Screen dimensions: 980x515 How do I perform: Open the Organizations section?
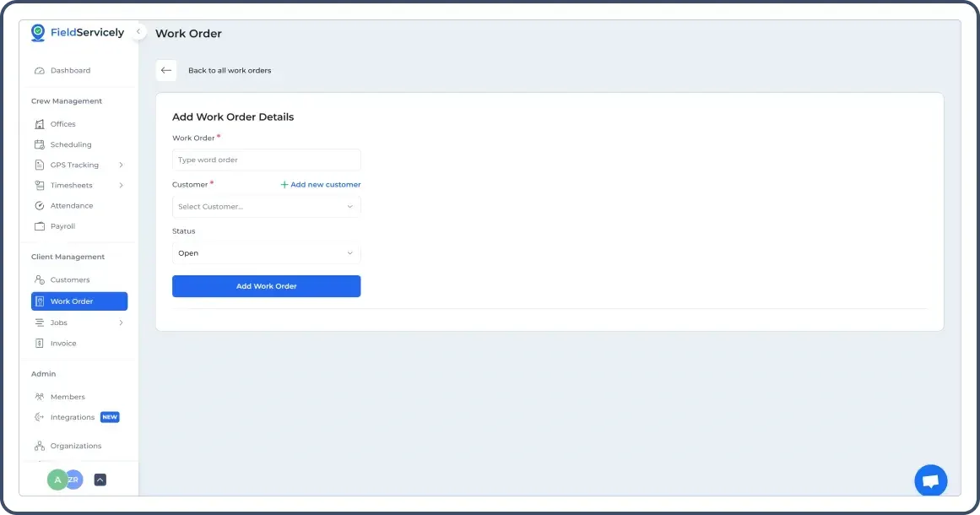pyautogui.click(x=75, y=446)
